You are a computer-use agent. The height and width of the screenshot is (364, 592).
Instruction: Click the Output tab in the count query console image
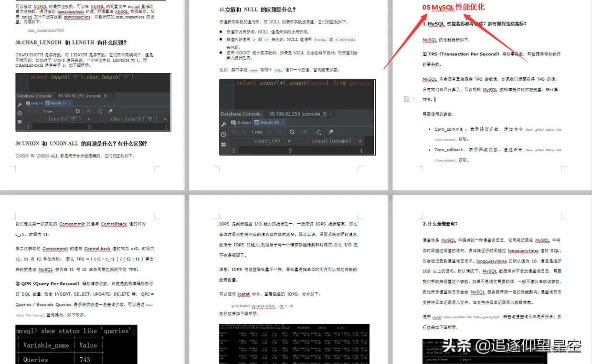[241, 123]
